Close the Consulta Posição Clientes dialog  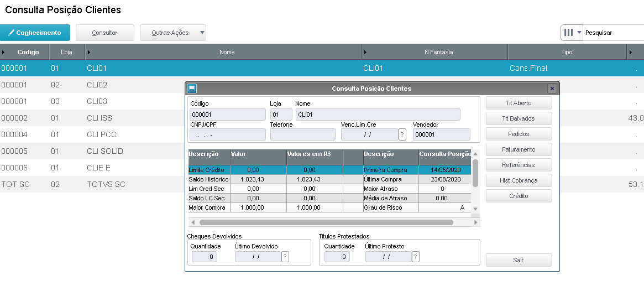[x=552, y=89]
